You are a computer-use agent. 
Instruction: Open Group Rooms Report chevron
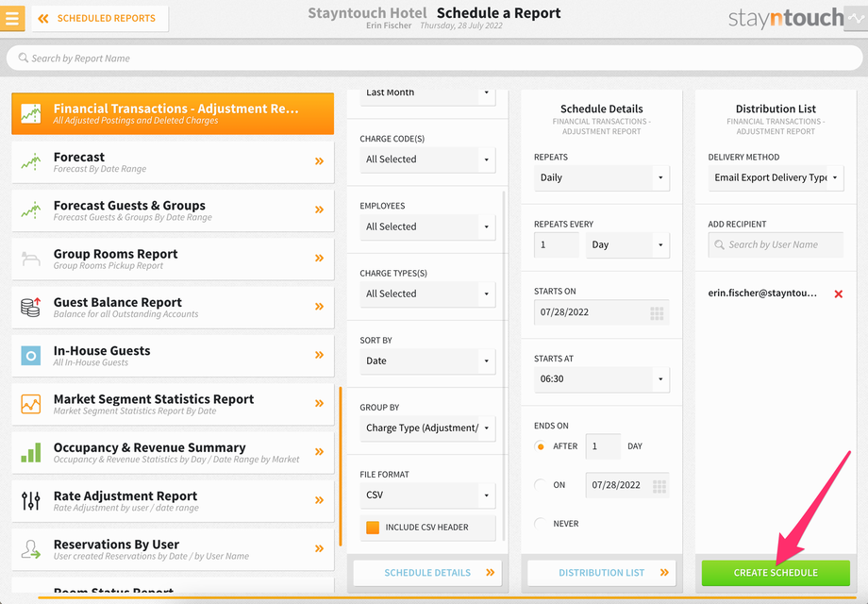pos(320,258)
